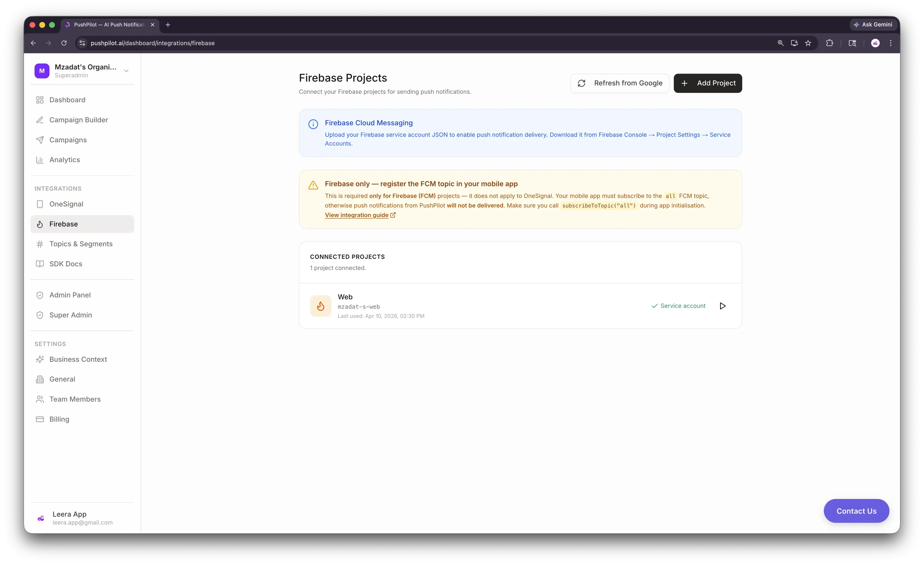Click Contact Us button
Image resolution: width=924 pixels, height=565 pixels.
856,511
